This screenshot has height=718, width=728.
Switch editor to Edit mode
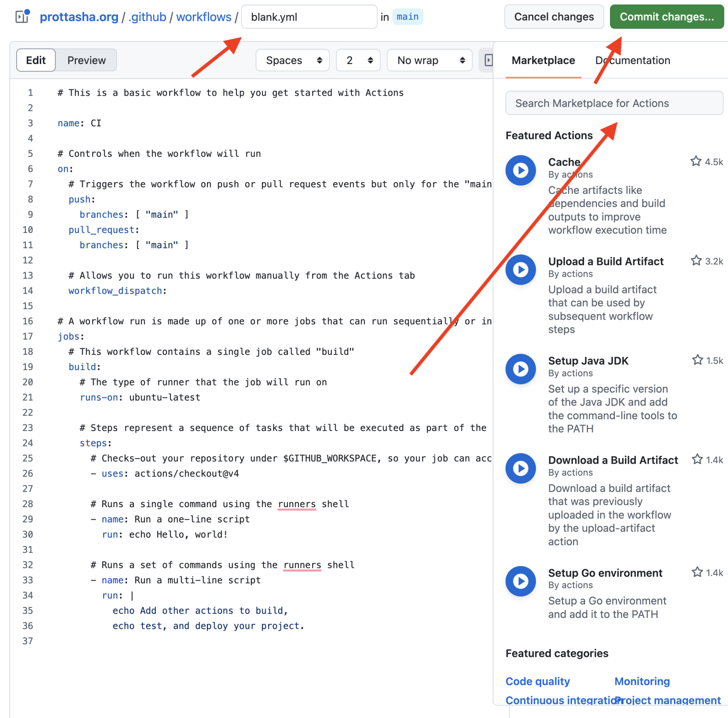(x=36, y=60)
